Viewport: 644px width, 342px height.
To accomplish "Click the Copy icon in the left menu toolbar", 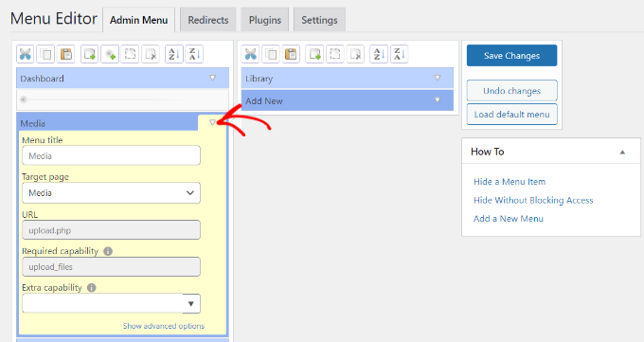I will [45, 54].
